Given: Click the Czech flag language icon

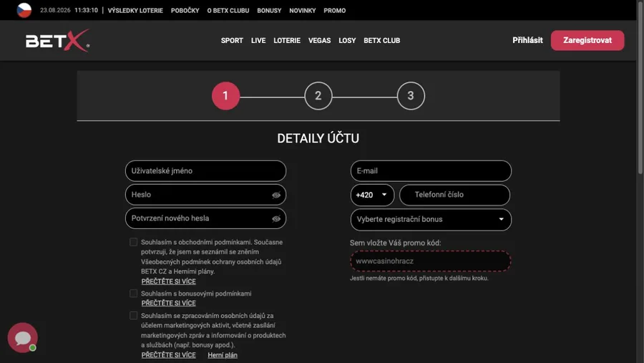Looking at the screenshot, I should (x=24, y=10).
